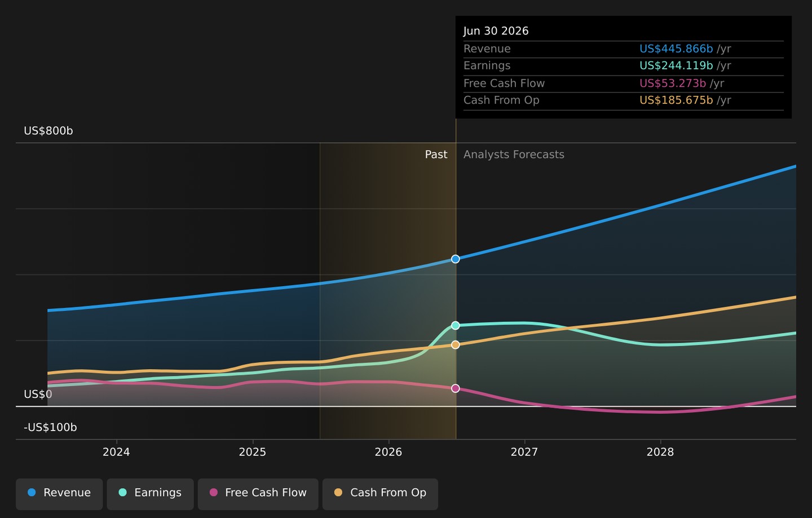Screen dimensions: 812x518
Task: Click the 2025 x-axis label
Action: click(x=252, y=452)
